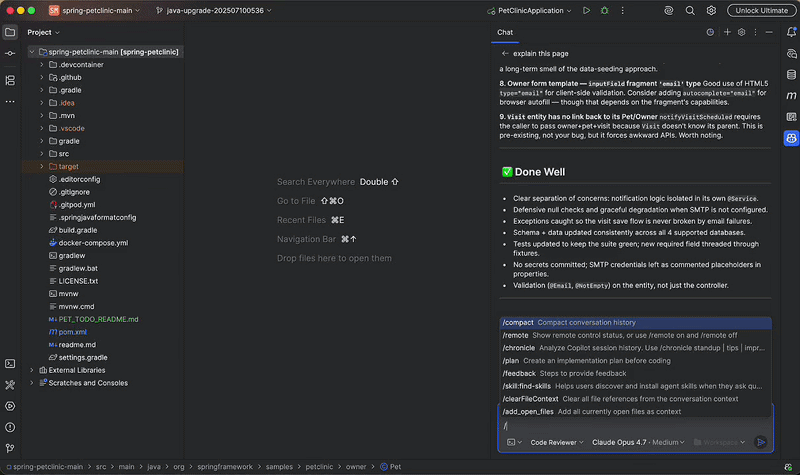Show chat history clock icon
The height and width of the screenshot is (475, 800).
(710, 32)
